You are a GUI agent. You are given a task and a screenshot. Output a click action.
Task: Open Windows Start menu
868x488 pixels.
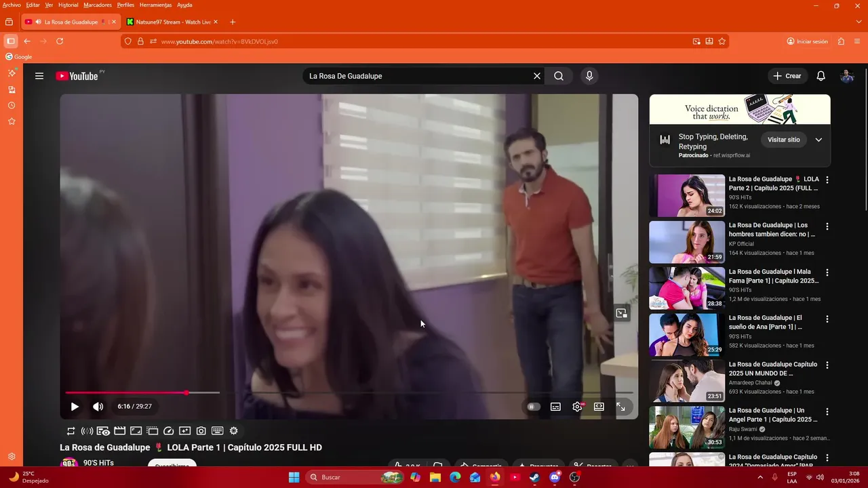294,477
